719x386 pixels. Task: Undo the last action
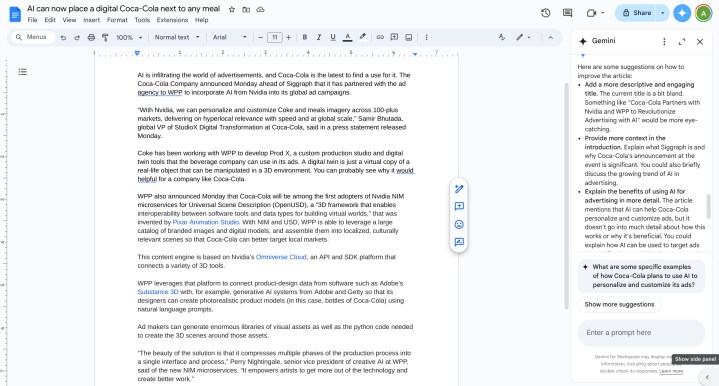pyautogui.click(x=63, y=37)
